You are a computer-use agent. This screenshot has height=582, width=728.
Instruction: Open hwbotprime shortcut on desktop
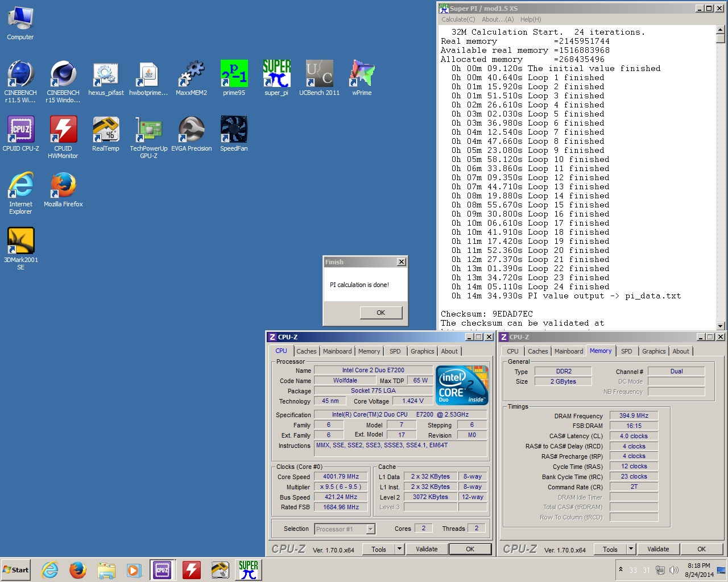(x=148, y=78)
